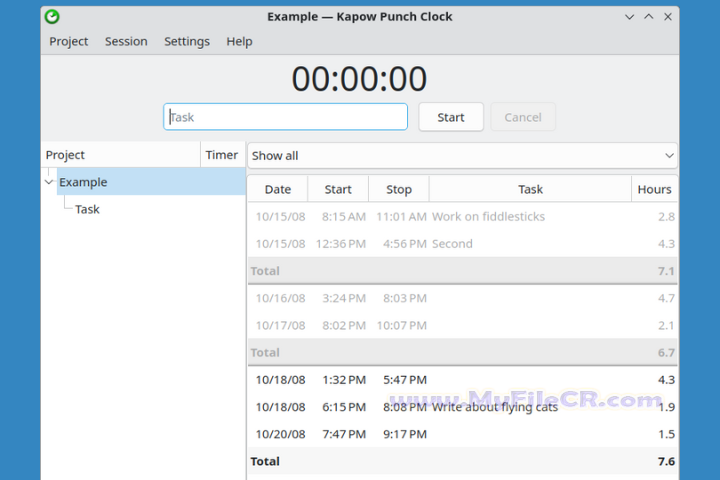Open the Session menu

[x=126, y=41]
